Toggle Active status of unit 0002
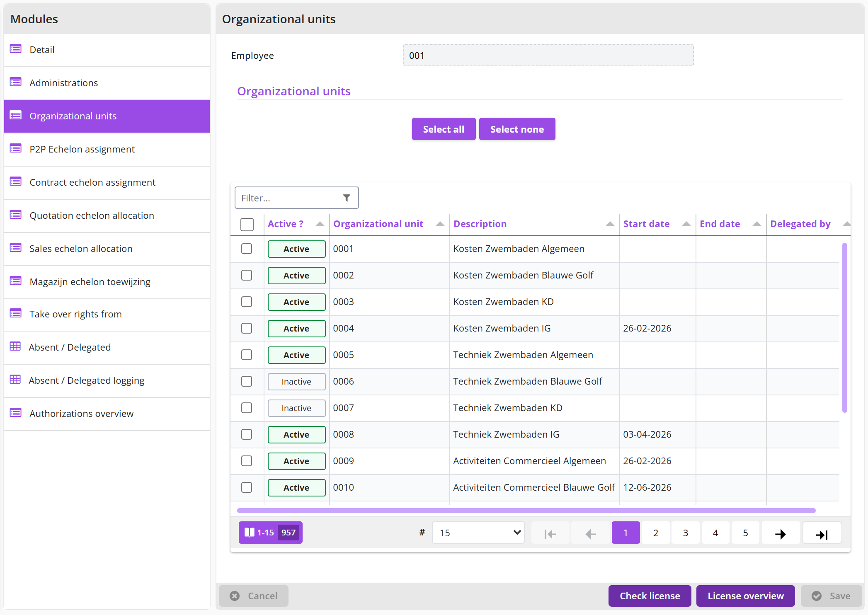This screenshot has width=868, height=615. (296, 276)
